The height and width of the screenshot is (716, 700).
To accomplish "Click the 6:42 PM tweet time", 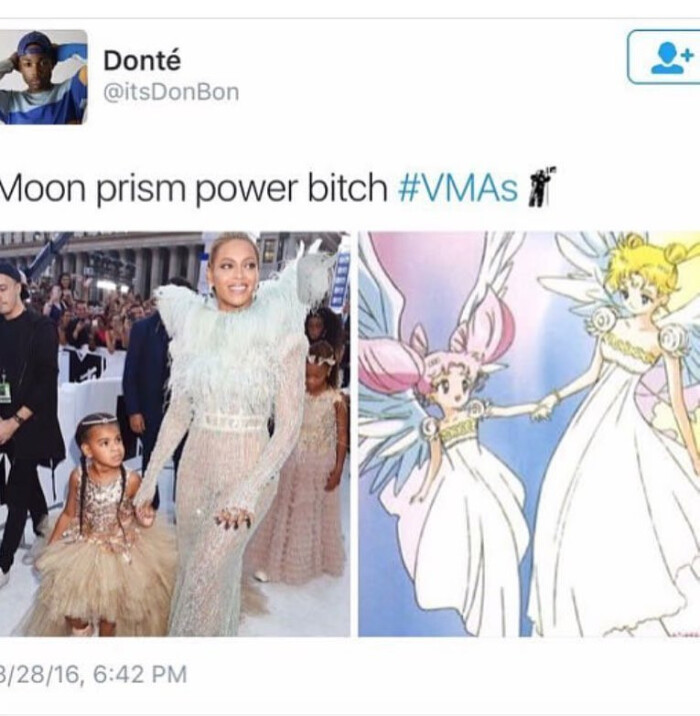I will click(140, 674).
